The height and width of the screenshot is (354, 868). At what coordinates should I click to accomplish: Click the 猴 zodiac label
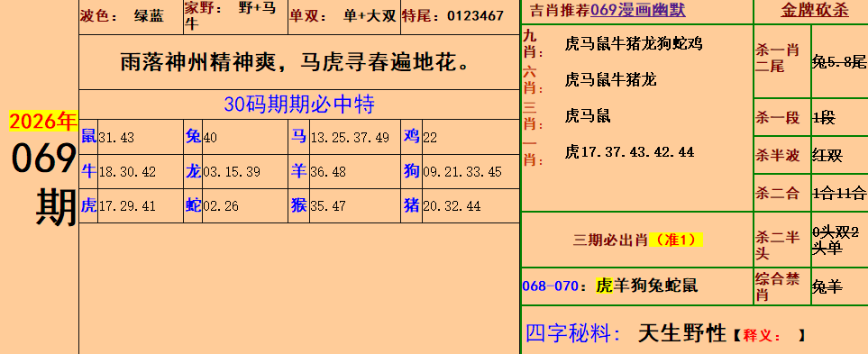pos(299,205)
